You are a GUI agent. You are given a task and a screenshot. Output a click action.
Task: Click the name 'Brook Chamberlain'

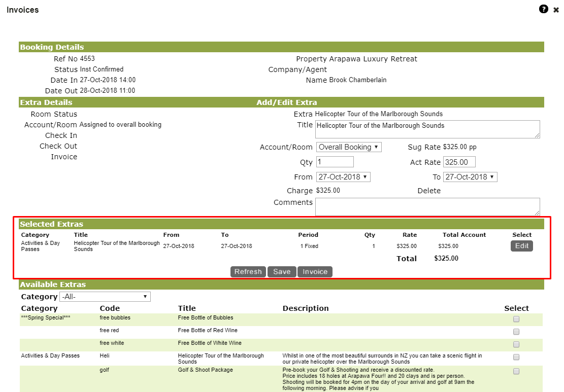tap(358, 80)
